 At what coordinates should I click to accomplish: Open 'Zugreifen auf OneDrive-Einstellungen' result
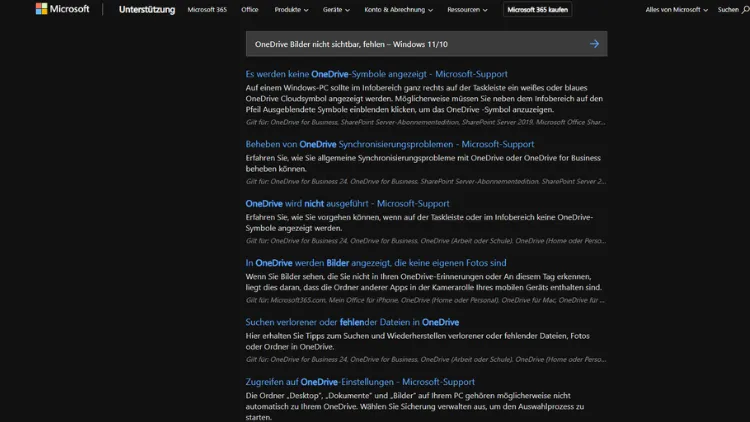[x=360, y=382]
